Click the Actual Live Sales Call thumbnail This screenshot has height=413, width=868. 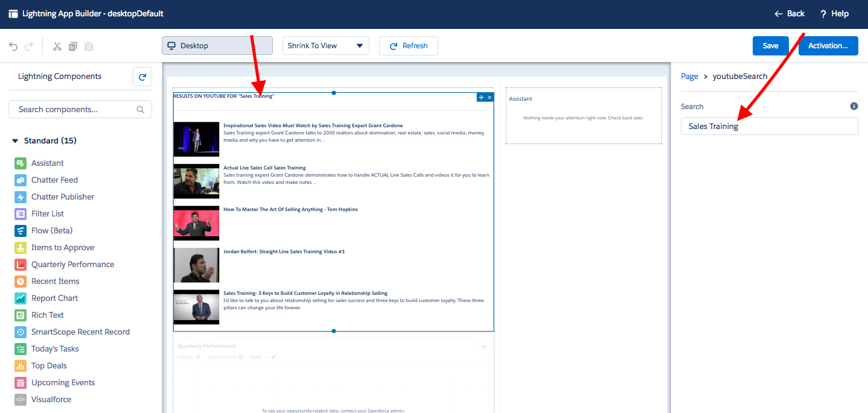[x=196, y=181]
